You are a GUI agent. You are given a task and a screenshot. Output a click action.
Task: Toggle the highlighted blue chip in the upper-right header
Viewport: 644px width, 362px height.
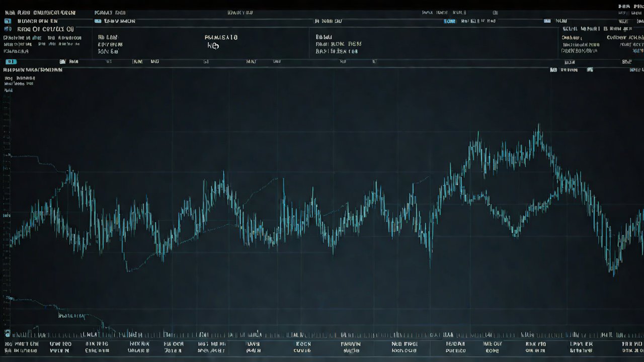pyautogui.click(x=450, y=21)
